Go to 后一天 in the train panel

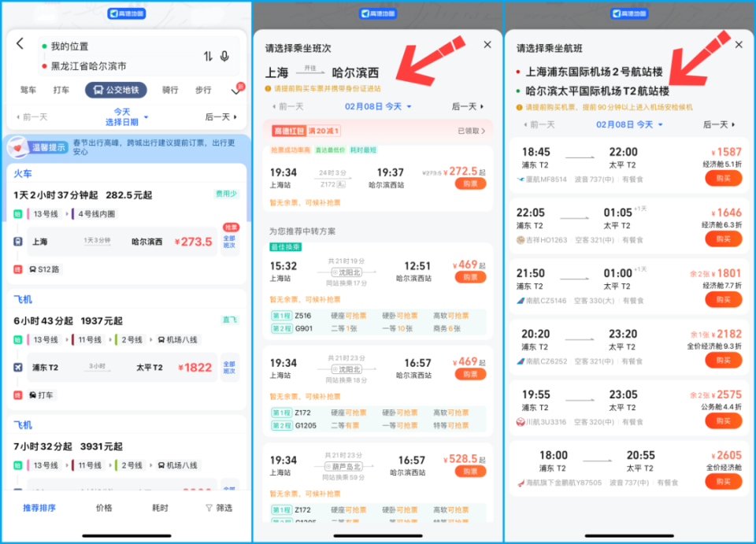pyautogui.click(x=468, y=106)
